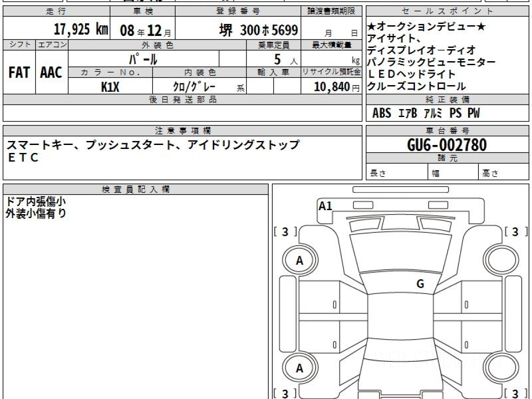Click the A mark on lower-left wheel

click(300, 368)
